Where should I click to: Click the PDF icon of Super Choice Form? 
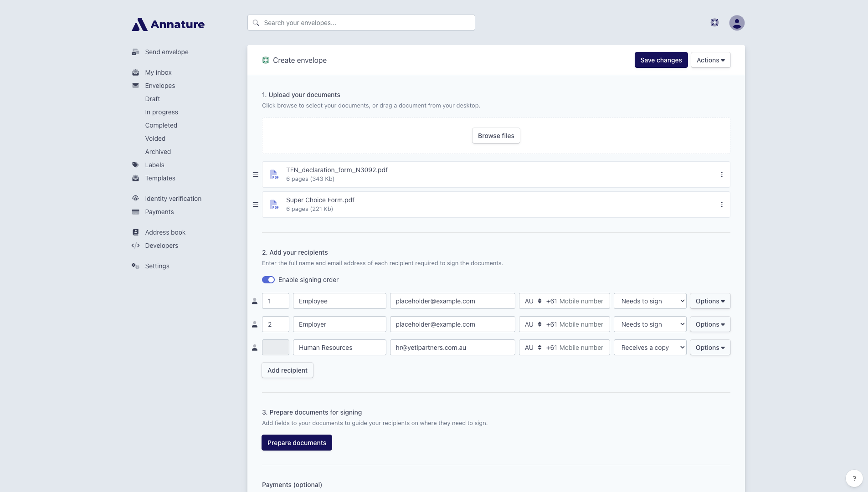click(274, 205)
